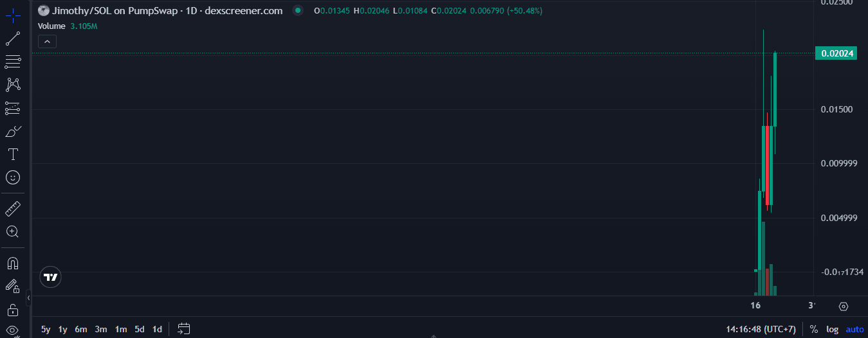Viewport: 868px width, 338px height.
Task: Collapse the indicator legend chevron
Action: tap(48, 42)
